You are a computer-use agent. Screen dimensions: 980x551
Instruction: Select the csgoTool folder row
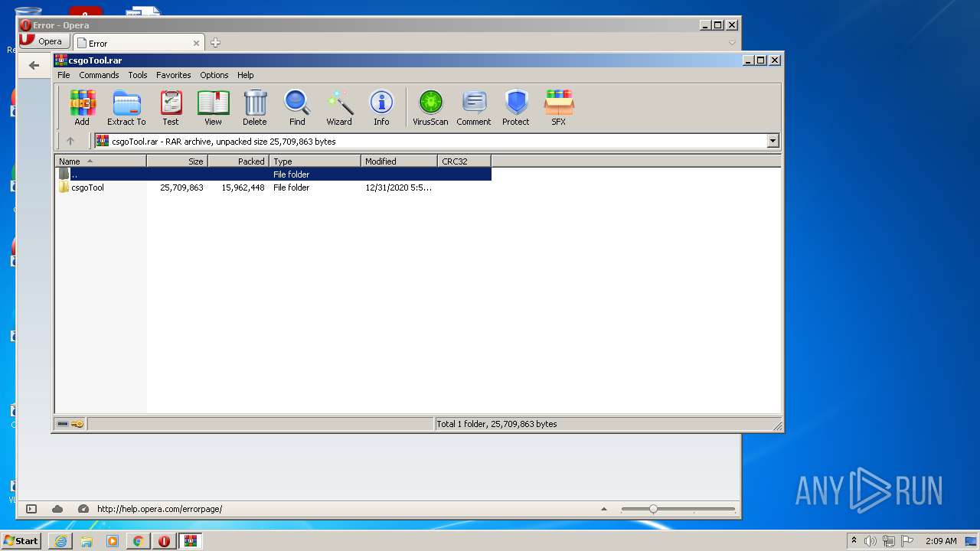tap(273, 187)
